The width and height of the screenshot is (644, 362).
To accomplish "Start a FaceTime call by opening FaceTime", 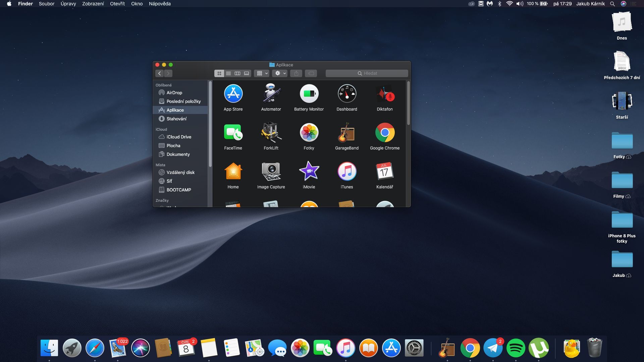I will (233, 133).
